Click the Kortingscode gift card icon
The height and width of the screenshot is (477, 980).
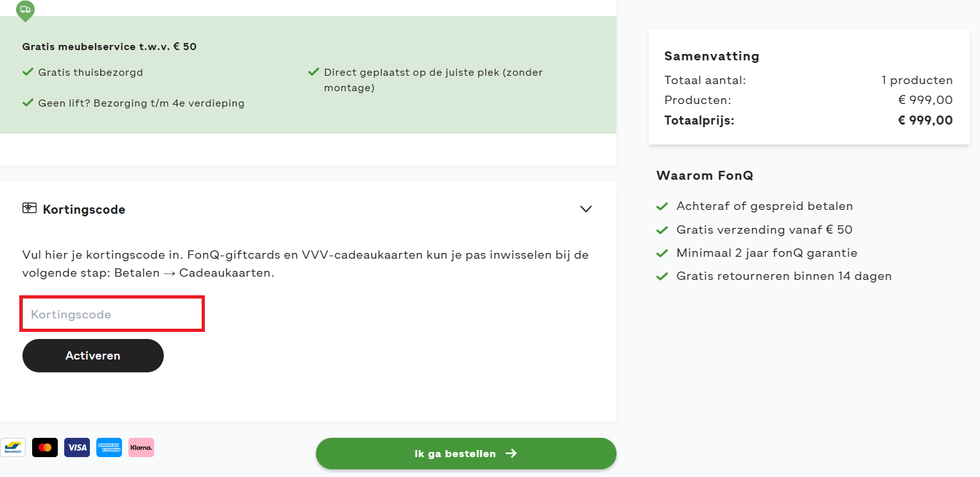pyautogui.click(x=30, y=209)
